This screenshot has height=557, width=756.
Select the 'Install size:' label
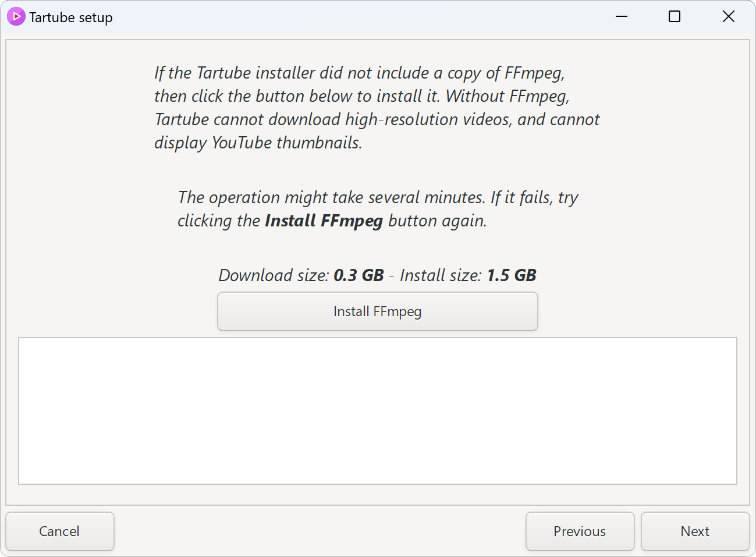point(441,275)
